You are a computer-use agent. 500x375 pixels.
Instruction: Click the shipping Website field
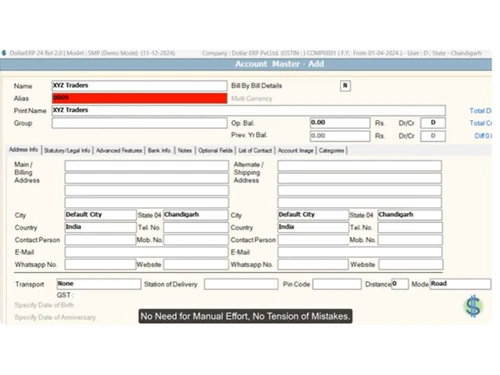(411, 264)
